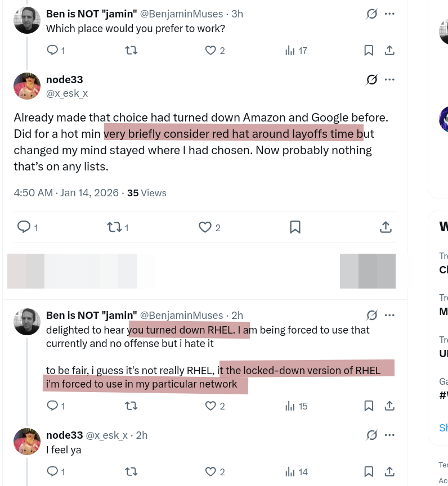The image size is (448, 486).
Task: Open the reply icon on the 'I feel ya' tweet
Action: 52,471
